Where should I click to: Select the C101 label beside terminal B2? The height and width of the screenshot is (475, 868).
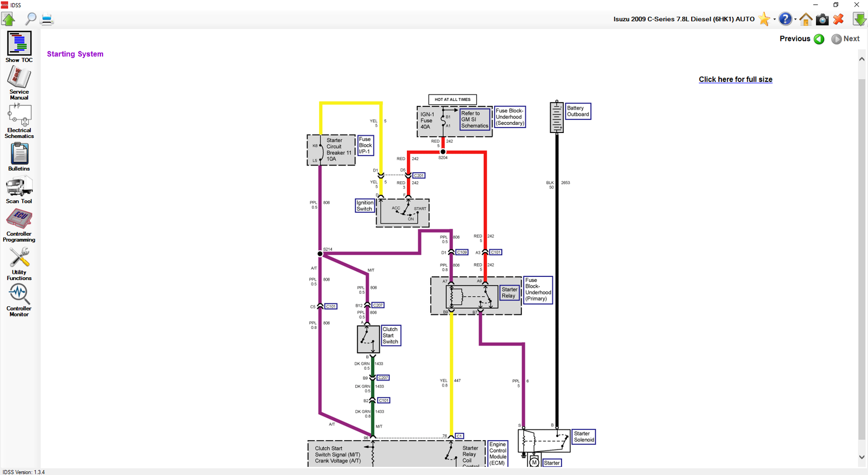pyautogui.click(x=384, y=401)
